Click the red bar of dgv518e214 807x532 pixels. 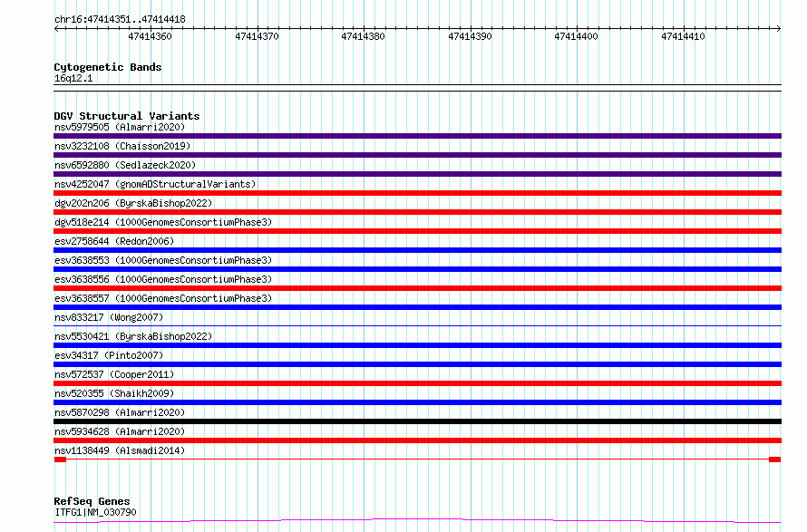pos(417,231)
